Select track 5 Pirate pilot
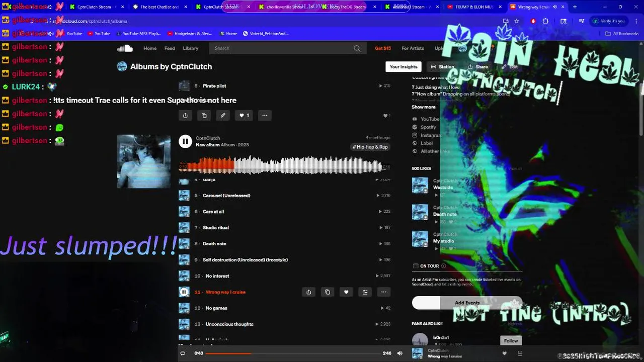Screen dimensions: 644x362 [x=214, y=86]
